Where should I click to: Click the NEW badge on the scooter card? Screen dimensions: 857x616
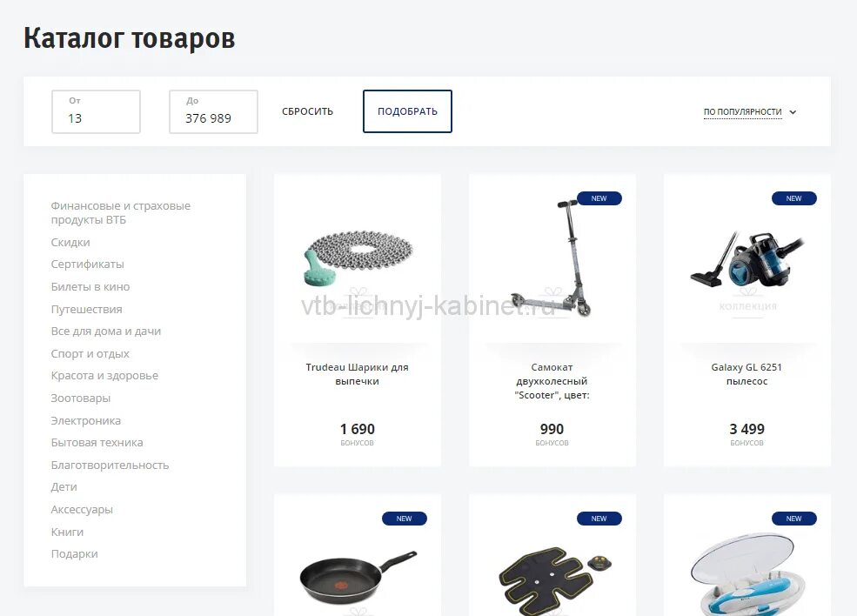coord(599,198)
